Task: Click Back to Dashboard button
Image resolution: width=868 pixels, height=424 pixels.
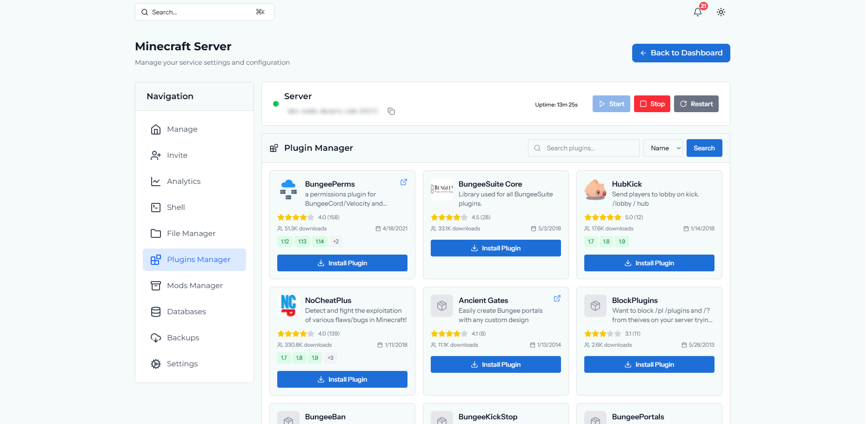Action: coord(681,53)
